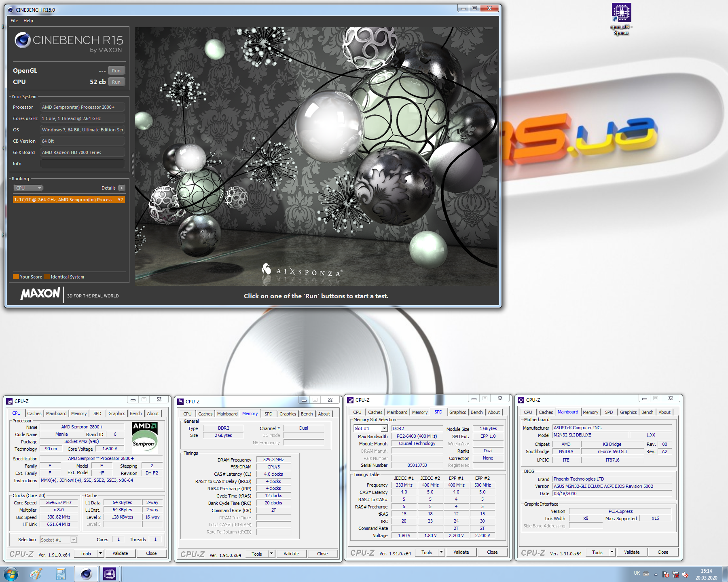Open the cpuz x64 desktop shortcut
Viewport: 728px width, 582px height.
[621, 19]
